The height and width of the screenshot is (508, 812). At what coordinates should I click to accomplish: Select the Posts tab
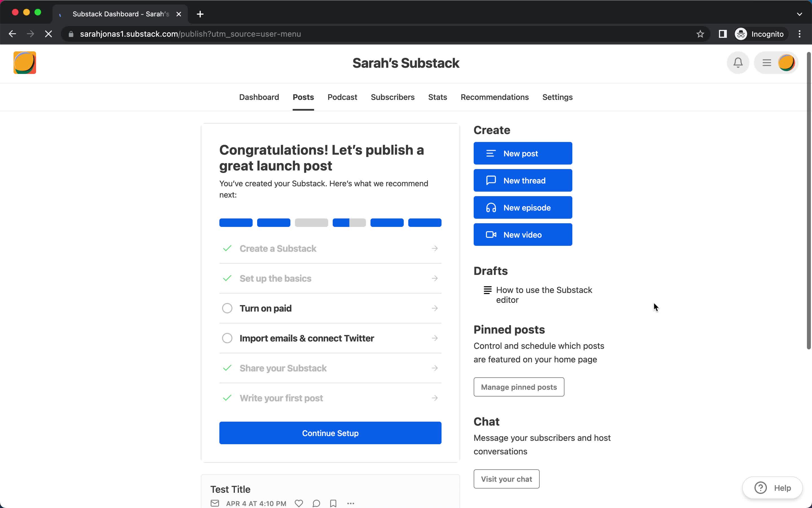303,97
